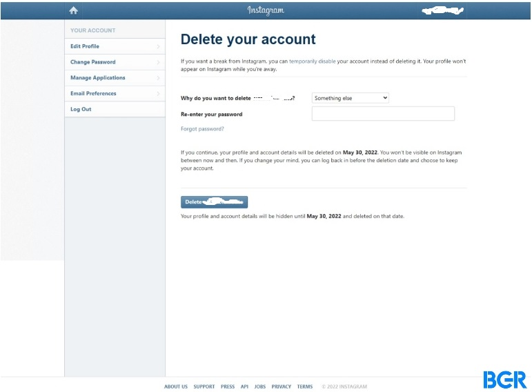Click the 'Delete your account' heading
Viewport: 532px width, 392px height.
[248, 39]
